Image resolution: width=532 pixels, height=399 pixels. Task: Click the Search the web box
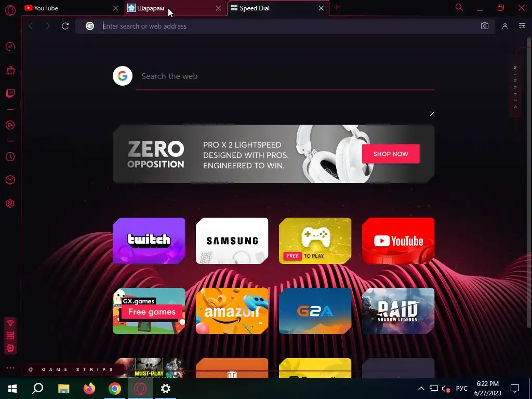[285, 76]
